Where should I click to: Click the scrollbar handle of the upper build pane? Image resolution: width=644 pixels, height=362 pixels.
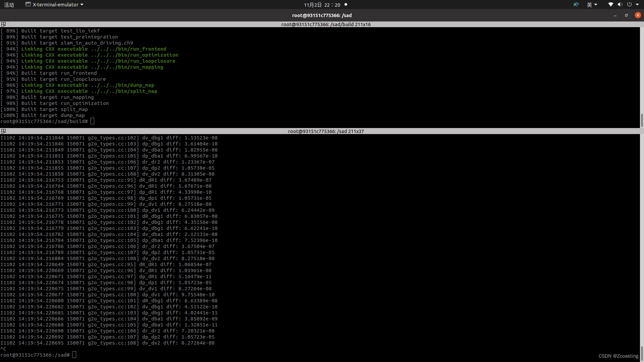coord(642,120)
